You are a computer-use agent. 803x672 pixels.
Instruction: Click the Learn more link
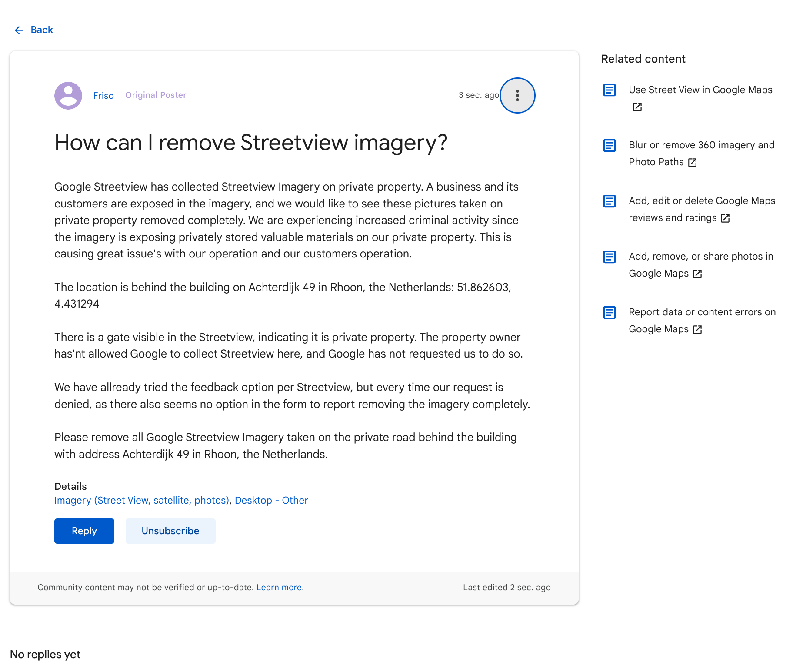coord(279,588)
